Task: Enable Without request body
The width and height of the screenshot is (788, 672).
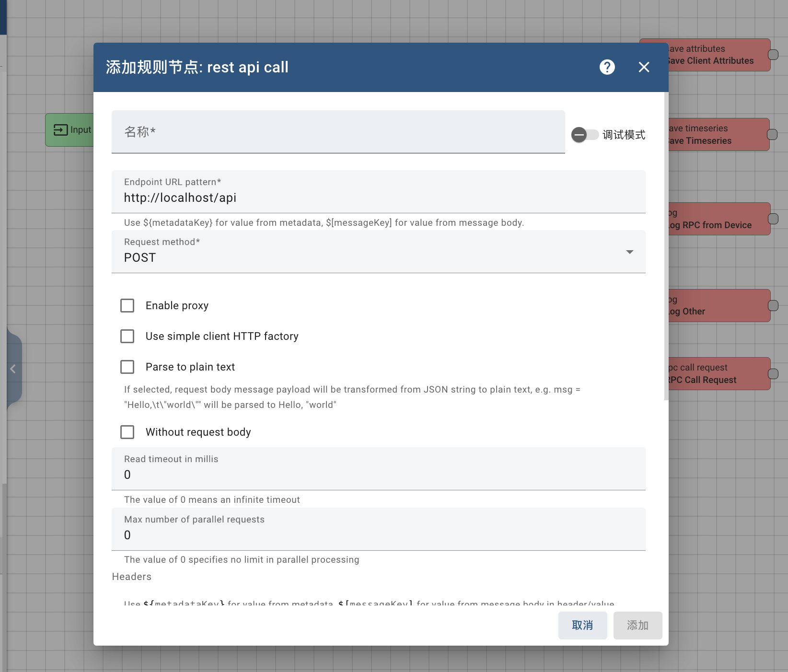Action: 127,432
